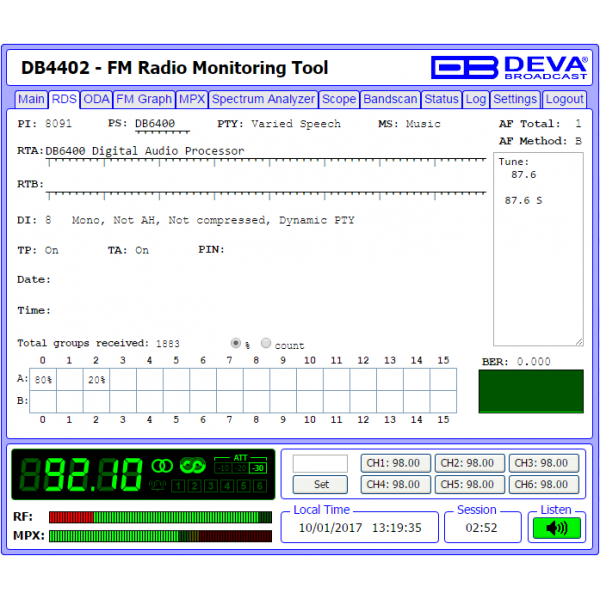Tune to preset CH5: 98.00

470,484
